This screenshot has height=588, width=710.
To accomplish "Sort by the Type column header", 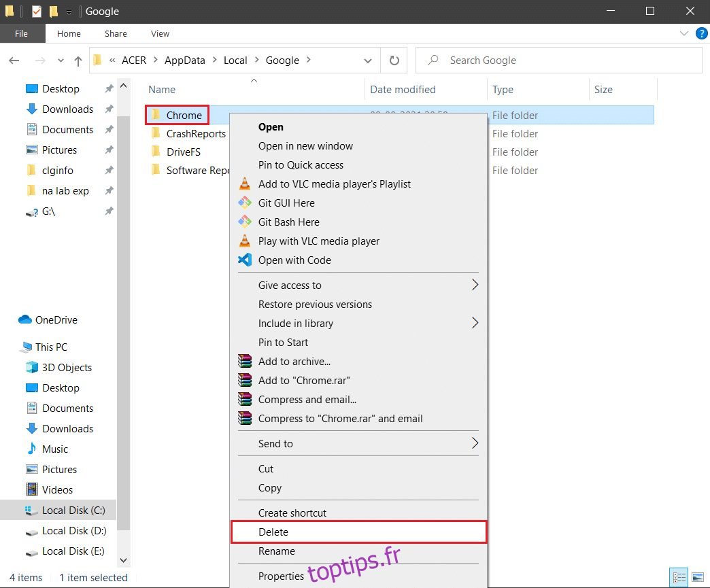I will coord(503,90).
